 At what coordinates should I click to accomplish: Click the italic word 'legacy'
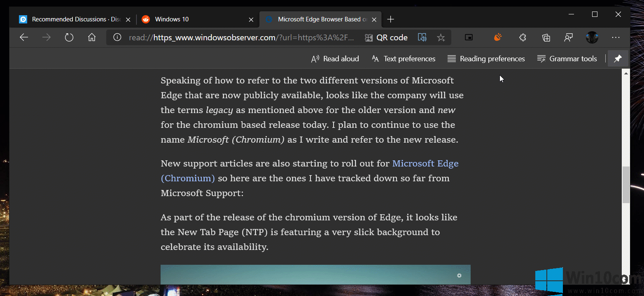point(219,110)
